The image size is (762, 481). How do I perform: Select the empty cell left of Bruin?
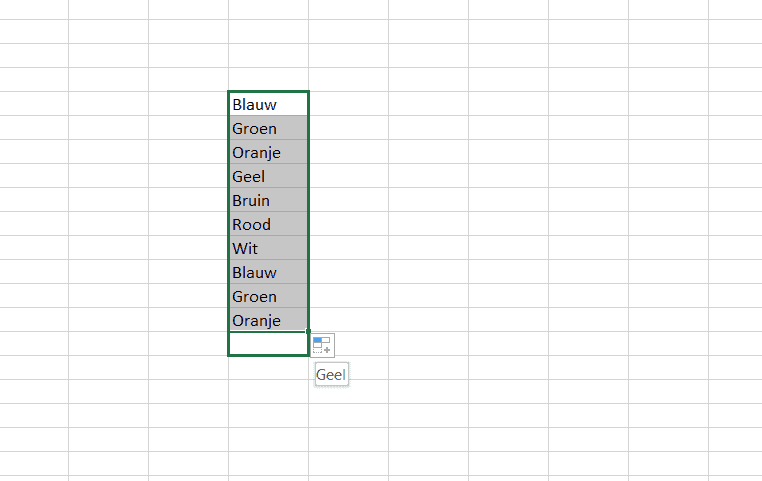point(188,200)
